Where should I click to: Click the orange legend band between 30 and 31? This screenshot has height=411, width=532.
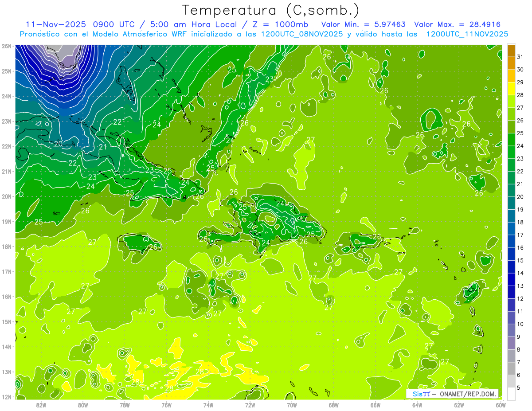click(511, 63)
